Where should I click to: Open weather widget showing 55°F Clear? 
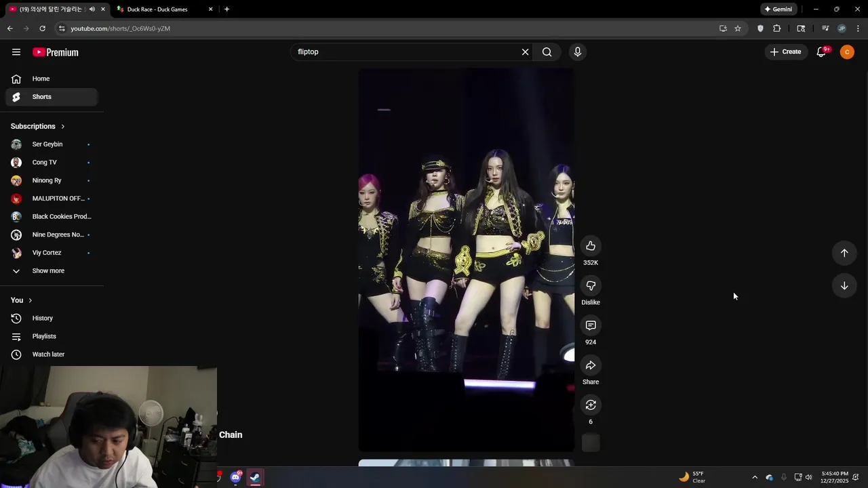coord(692,477)
